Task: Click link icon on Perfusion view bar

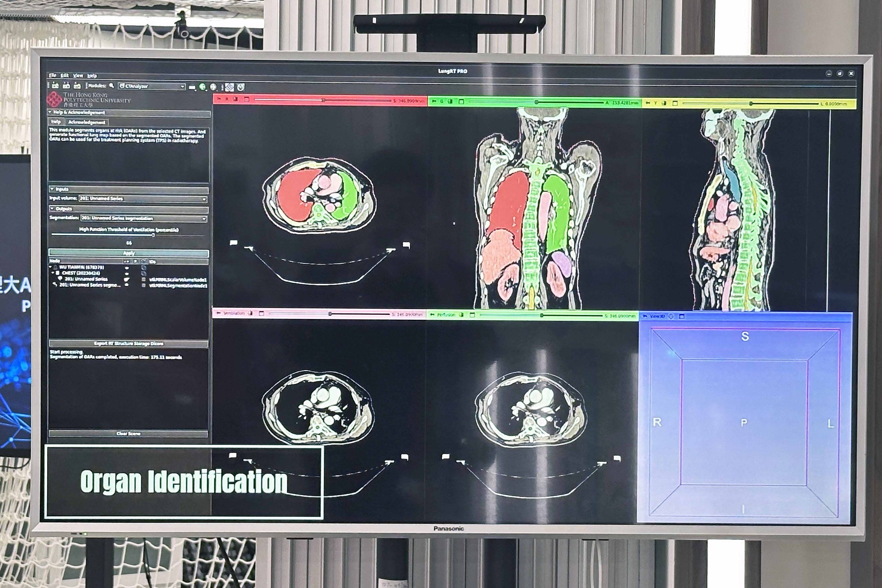Action: [462, 315]
